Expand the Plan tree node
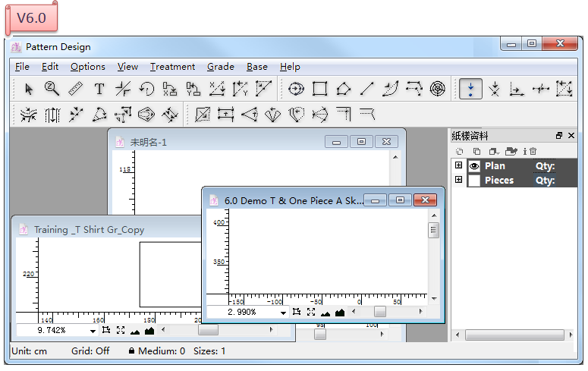The image size is (588, 371). pyautogui.click(x=458, y=165)
